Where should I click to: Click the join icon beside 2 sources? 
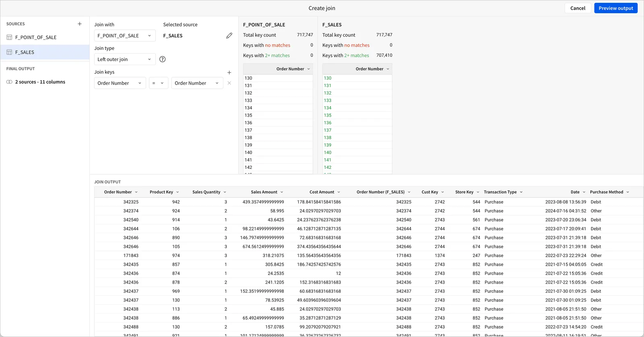click(x=9, y=82)
